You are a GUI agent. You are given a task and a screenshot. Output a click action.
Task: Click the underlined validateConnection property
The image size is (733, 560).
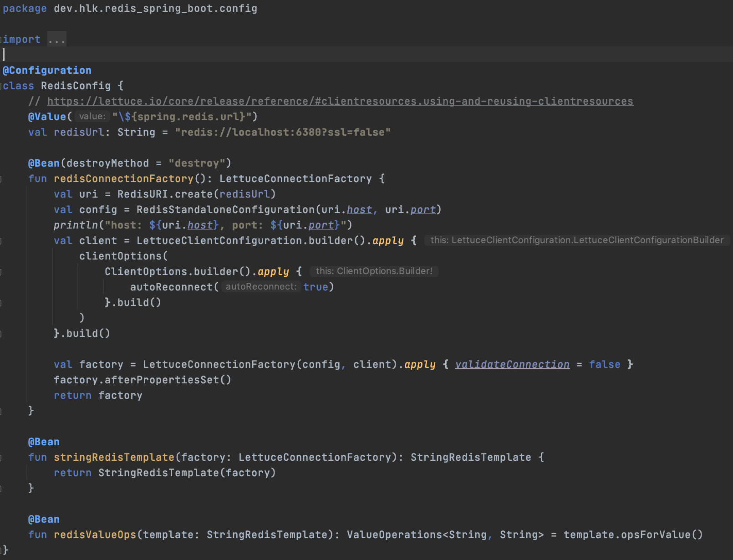point(512,364)
